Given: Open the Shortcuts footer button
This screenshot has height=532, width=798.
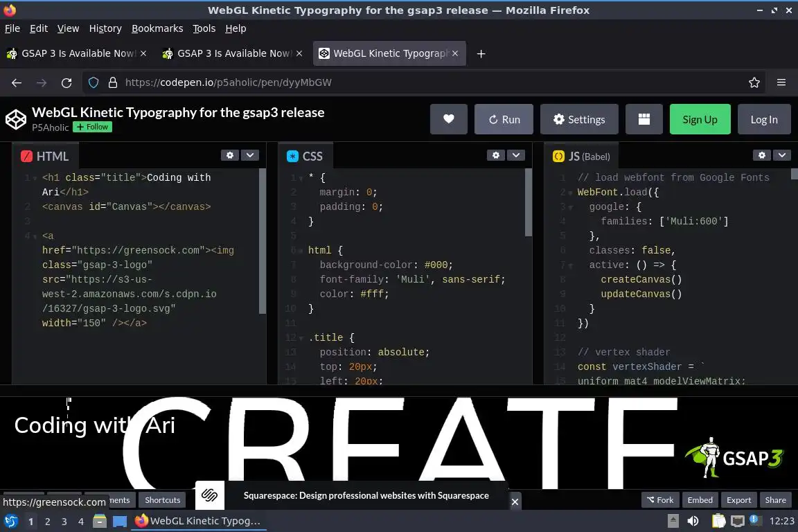Looking at the screenshot, I should [162, 500].
